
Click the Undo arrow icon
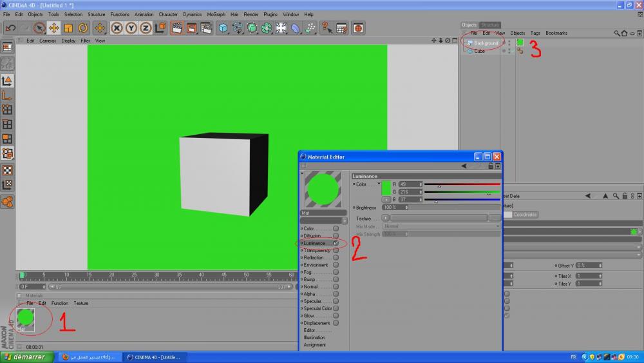10,28
